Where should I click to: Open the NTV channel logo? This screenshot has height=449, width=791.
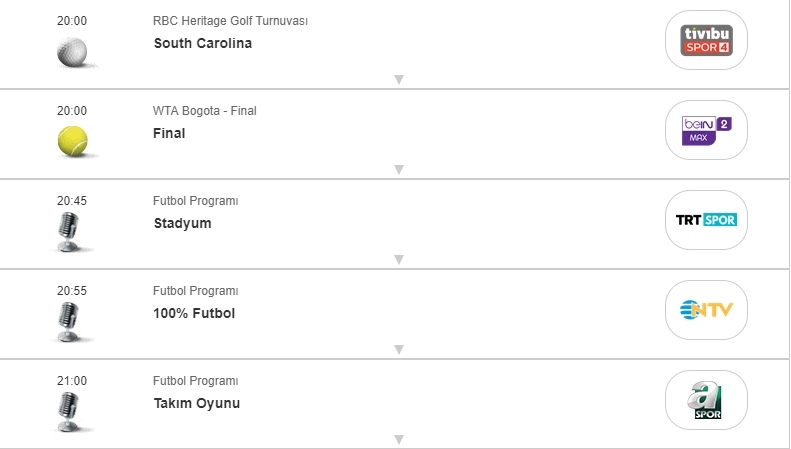pyautogui.click(x=706, y=310)
